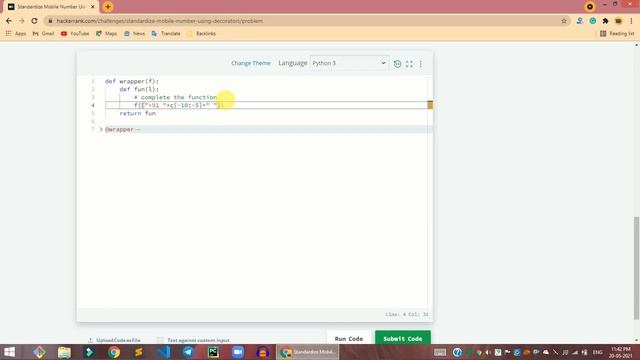Enter fullscreen editor mode

pos(409,64)
